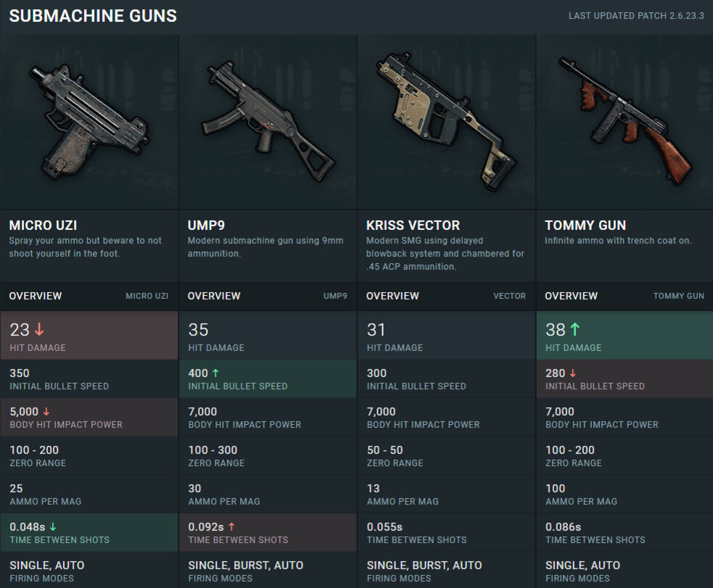
Task: Click the 300 initial bullet speed value
Action: coord(376,373)
